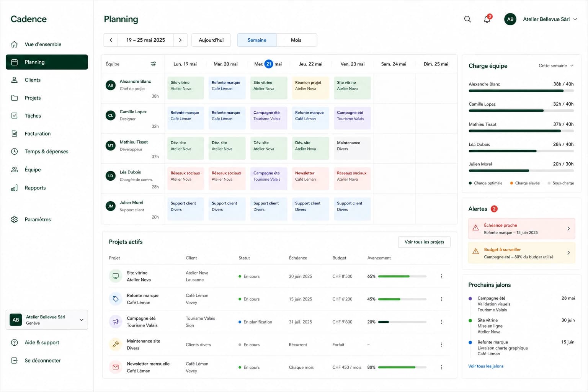Click the Newsletter mensuelle envelope project icon
The height and width of the screenshot is (392, 588).
coord(116,367)
